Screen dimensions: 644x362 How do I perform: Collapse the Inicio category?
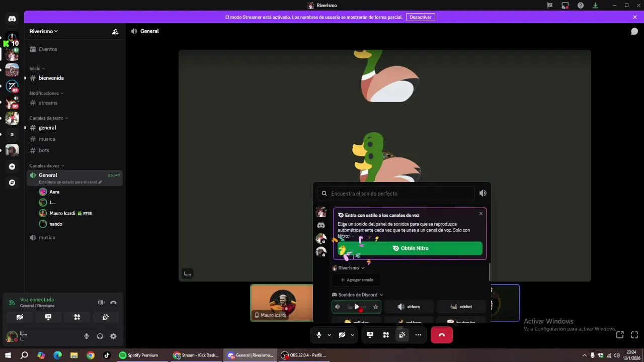click(x=37, y=68)
